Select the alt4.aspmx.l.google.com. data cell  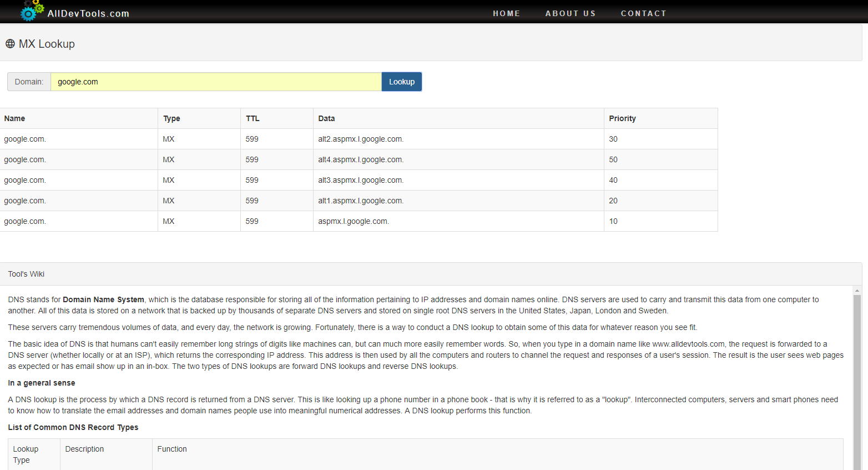tap(458, 159)
